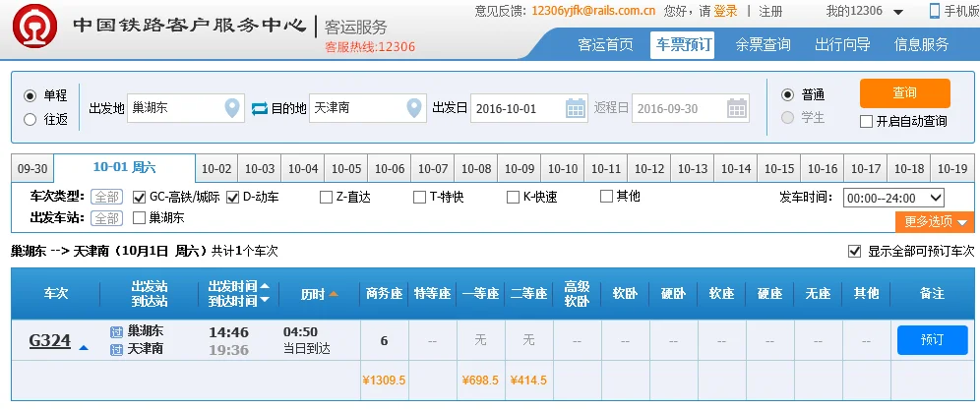980x410 pixels.
Task: Open destination station map pin icon
Action: [x=414, y=108]
